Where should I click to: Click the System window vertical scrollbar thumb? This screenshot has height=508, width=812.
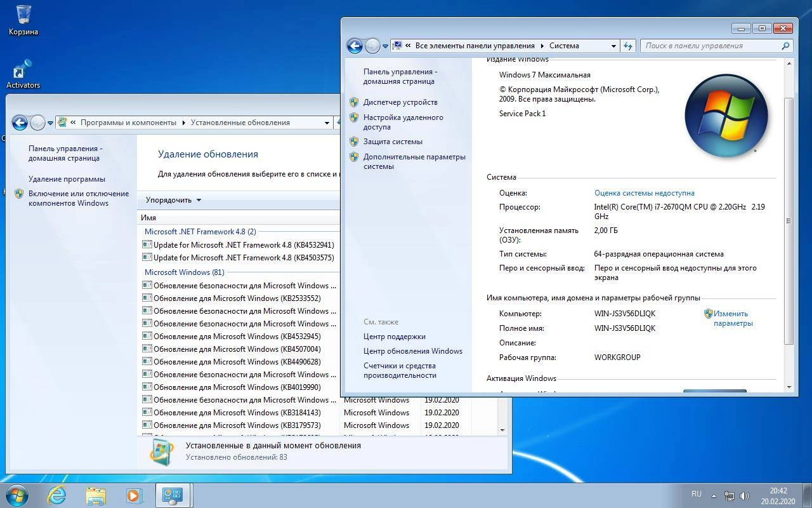click(789, 221)
